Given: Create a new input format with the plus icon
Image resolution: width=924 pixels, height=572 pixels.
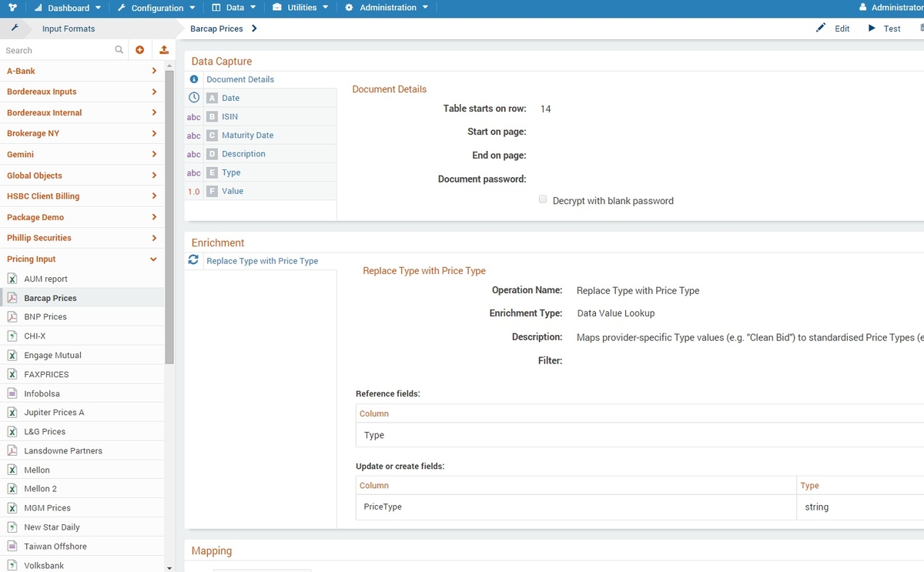Looking at the screenshot, I should pyautogui.click(x=140, y=49).
